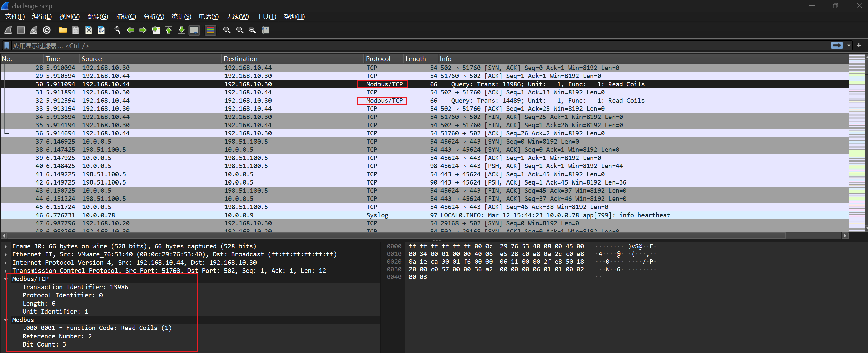The image size is (868, 353).
Task: Open capture options gear icon
Action: tap(47, 30)
